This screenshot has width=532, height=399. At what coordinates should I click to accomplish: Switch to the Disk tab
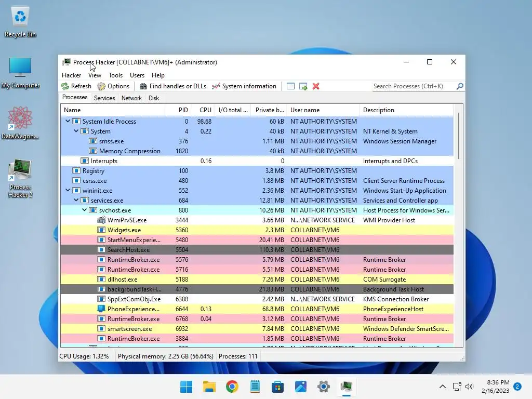coord(154,98)
